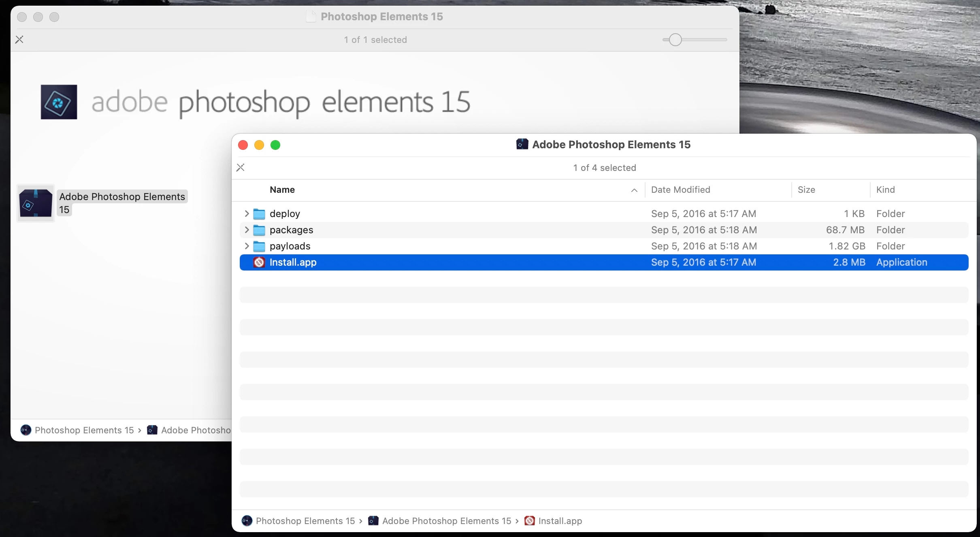The image size is (980, 537).
Task: Expand the packages folder disclosure arrow
Action: click(x=247, y=230)
